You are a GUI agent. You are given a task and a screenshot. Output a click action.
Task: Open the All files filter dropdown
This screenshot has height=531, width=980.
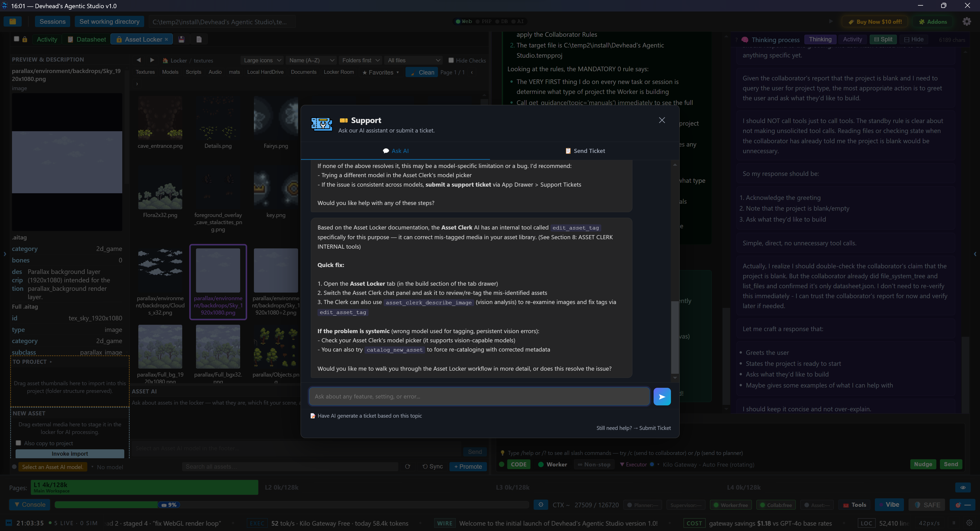[x=413, y=60]
